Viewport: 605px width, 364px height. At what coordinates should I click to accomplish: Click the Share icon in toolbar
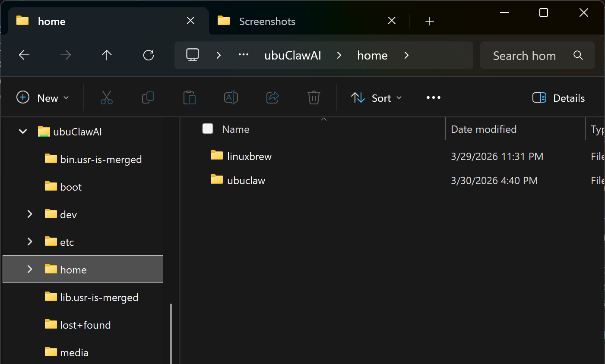point(272,97)
